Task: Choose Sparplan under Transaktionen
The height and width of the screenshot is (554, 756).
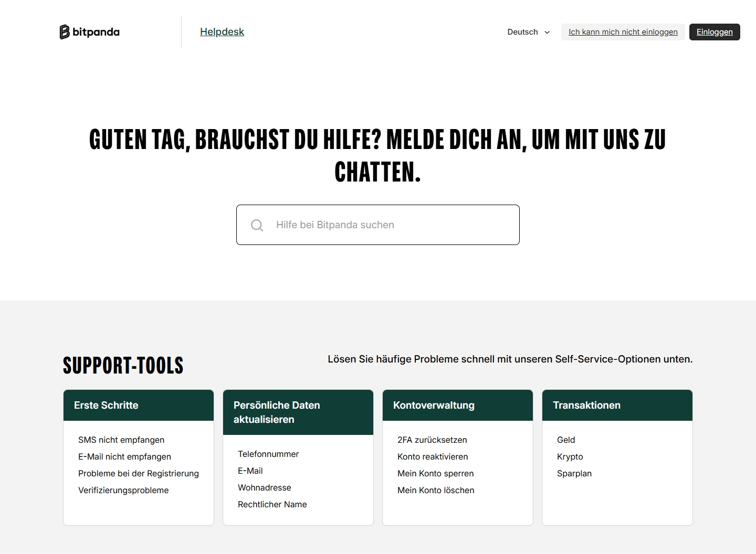Action: click(x=574, y=473)
